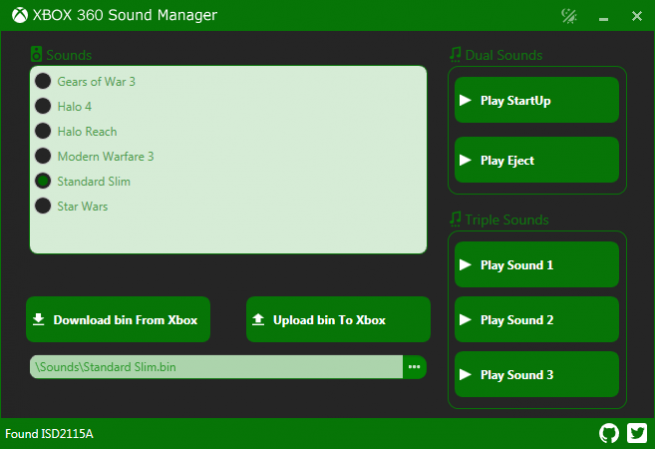Play the Eject sound
Screen dimensions: 655x449
coord(536,160)
